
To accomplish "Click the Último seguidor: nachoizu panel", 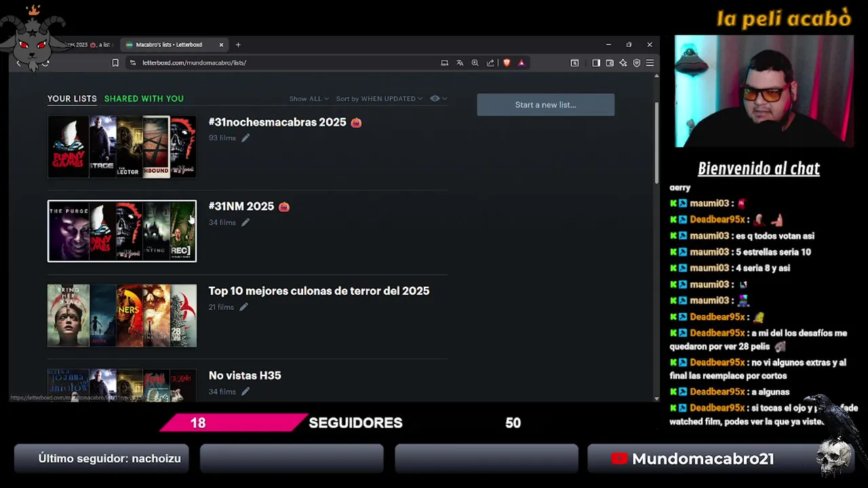I will (x=101, y=459).
